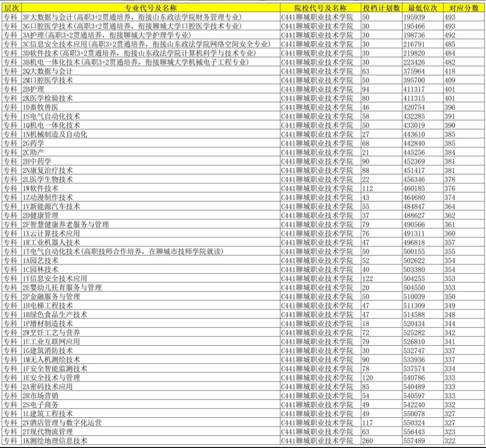The image size is (486, 448).
Task: Select the 2S电子商务 cell
Action: pyautogui.click(x=151, y=404)
